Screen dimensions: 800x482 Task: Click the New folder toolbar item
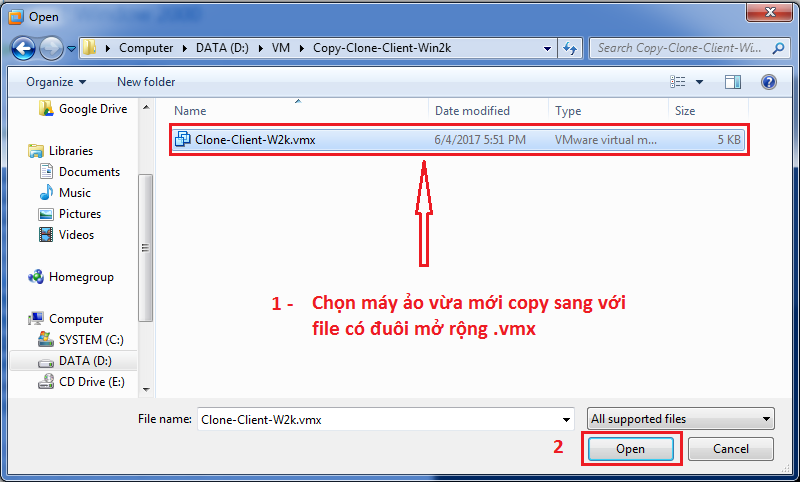(x=146, y=82)
